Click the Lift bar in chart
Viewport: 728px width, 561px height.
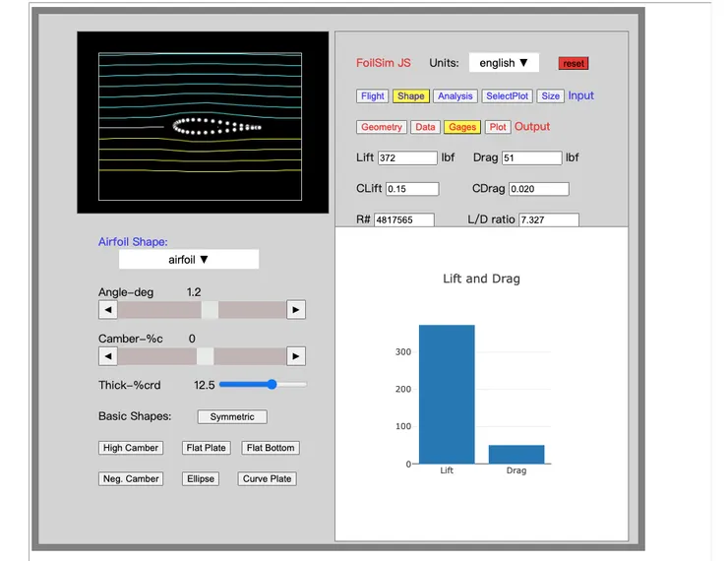pos(447,395)
